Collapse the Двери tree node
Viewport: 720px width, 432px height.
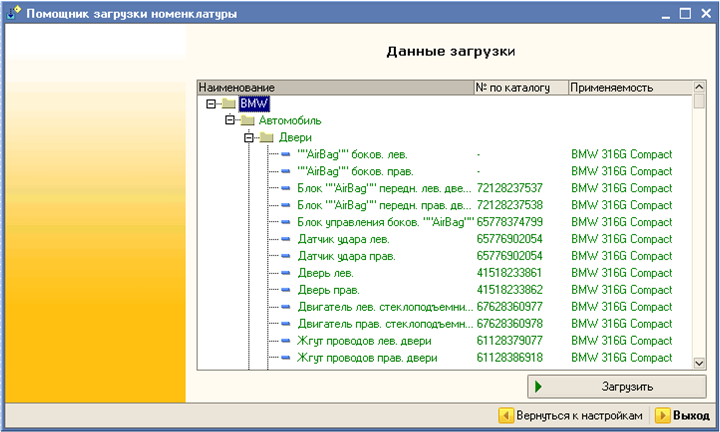point(249,137)
